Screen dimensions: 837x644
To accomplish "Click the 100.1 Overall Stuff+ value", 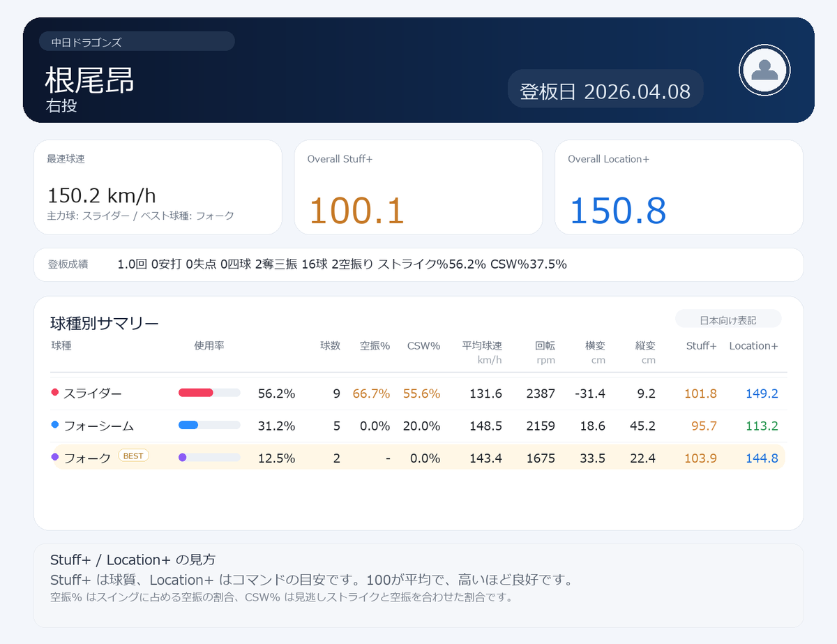I will [x=356, y=210].
